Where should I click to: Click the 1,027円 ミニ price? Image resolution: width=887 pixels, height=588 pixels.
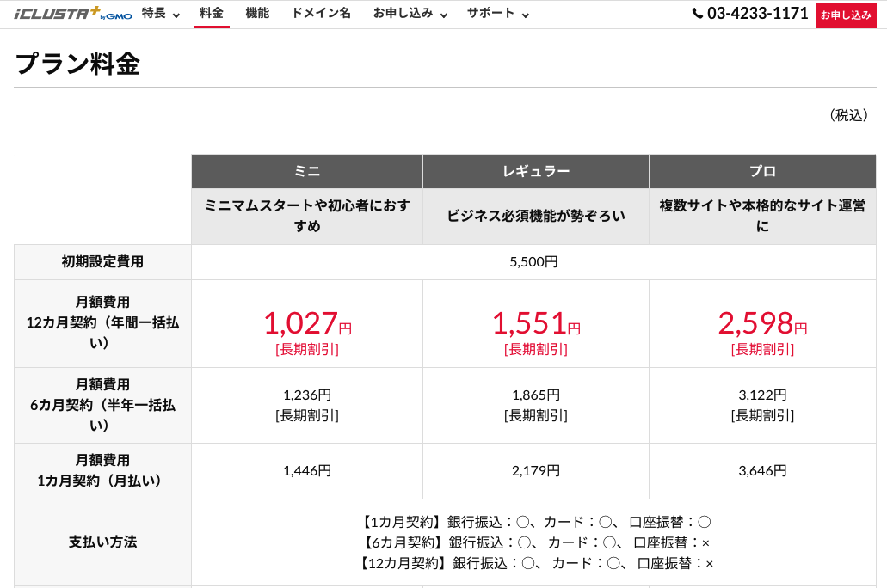(308, 323)
